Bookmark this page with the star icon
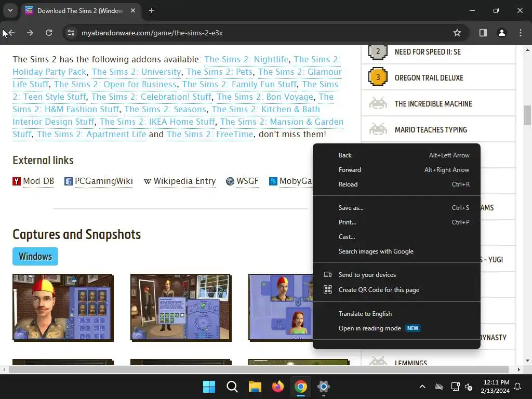 click(457, 33)
